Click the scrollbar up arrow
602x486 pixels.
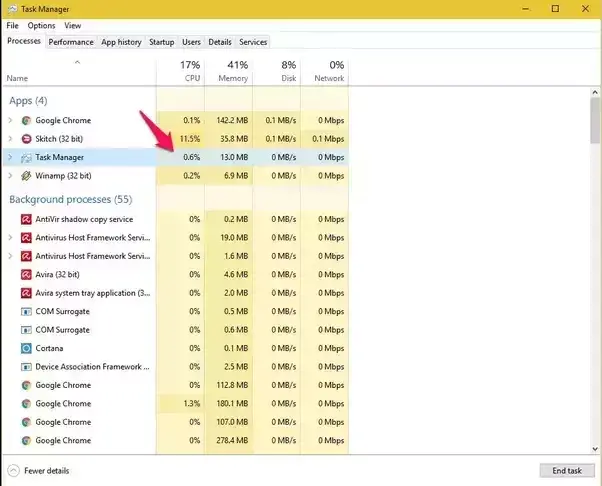(x=595, y=92)
